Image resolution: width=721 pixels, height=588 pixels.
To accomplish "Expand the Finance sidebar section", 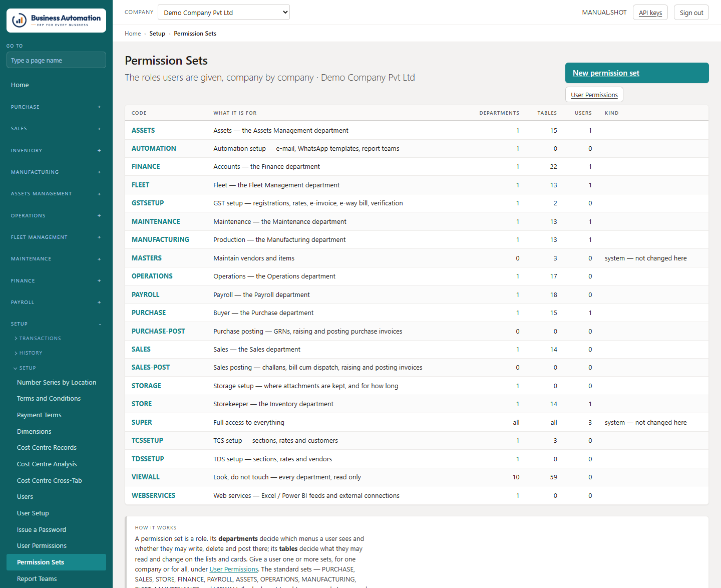I will click(x=56, y=281).
